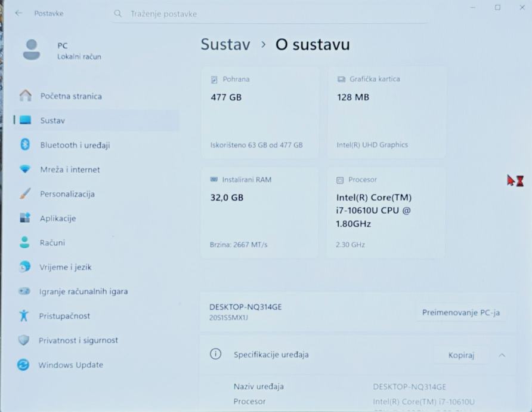Open the Grafička kartica 128 MB card
Screen dimensions: 532x412
(x=386, y=112)
